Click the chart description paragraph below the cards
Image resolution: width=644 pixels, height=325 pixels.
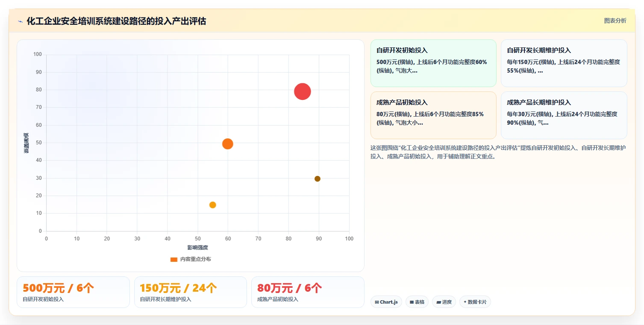click(498, 152)
